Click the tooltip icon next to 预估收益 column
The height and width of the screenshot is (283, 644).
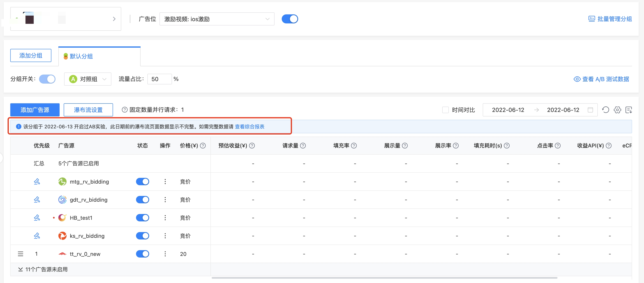click(x=252, y=146)
